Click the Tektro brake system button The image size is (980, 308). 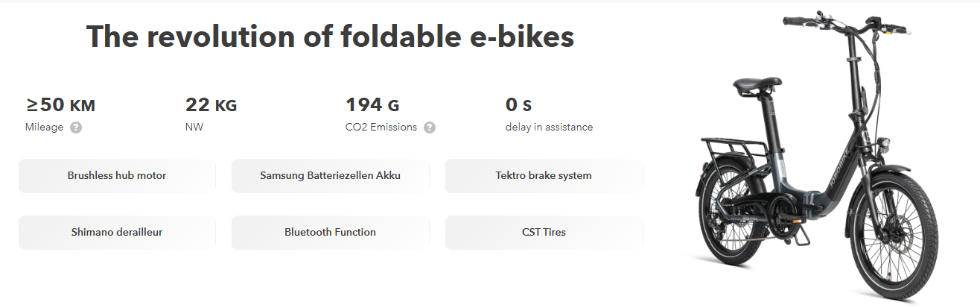tap(544, 176)
